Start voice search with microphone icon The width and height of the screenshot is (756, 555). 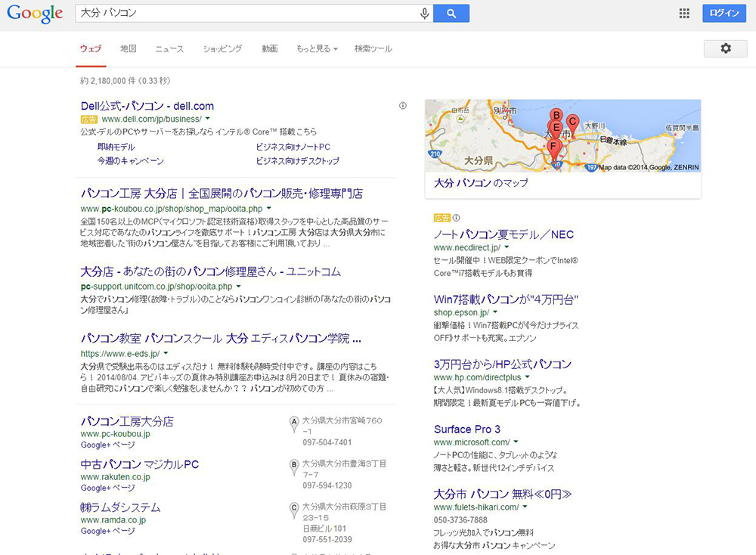424,14
